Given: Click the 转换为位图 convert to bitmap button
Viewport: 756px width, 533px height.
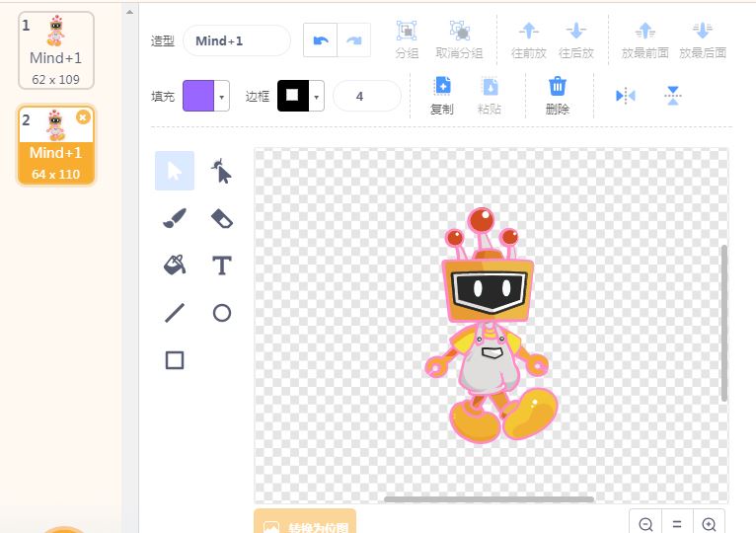Looking at the screenshot, I should coord(305,522).
